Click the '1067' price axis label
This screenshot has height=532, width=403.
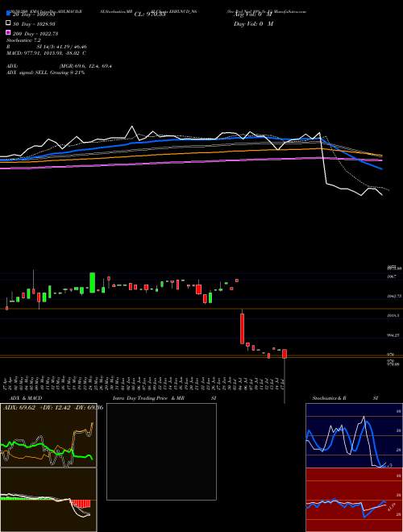tap(392, 276)
